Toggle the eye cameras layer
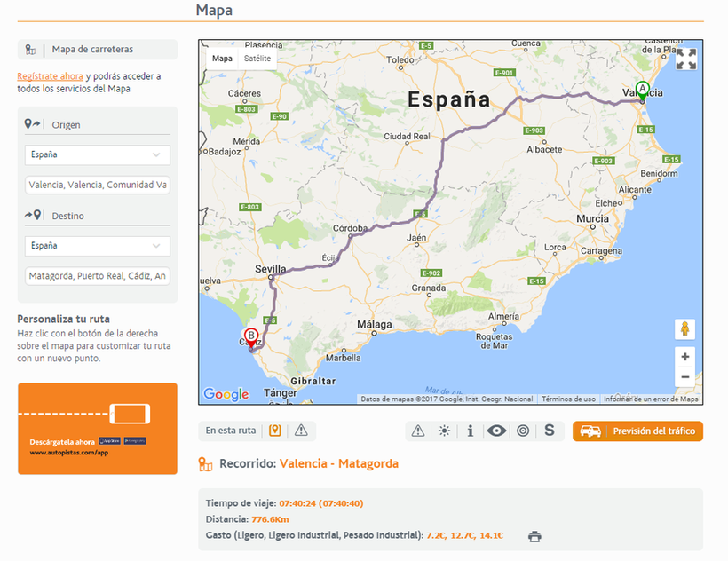Image resolution: width=728 pixels, height=561 pixels. tap(496, 431)
